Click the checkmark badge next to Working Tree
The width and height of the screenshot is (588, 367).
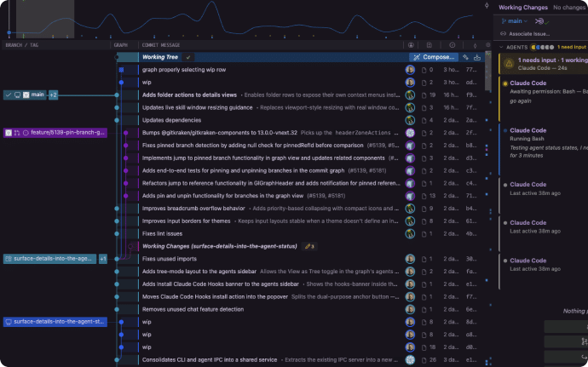point(188,57)
